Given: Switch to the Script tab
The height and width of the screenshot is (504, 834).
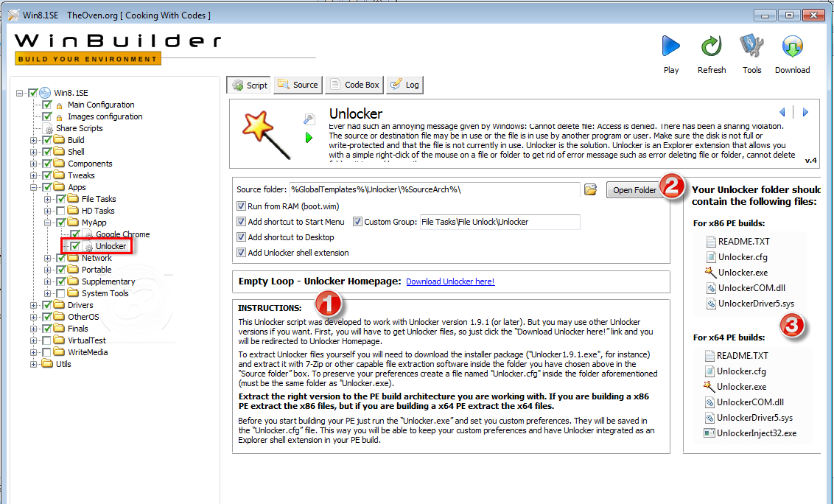Looking at the screenshot, I should coord(249,85).
